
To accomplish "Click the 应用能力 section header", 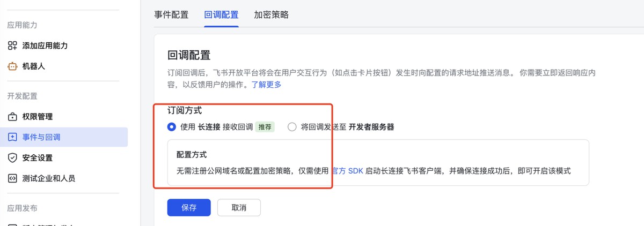I will click(x=22, y=25).
